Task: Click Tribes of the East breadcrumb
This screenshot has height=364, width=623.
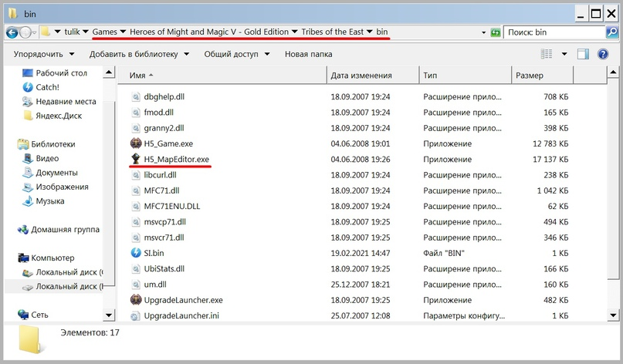Action: [x=333, y=32]
